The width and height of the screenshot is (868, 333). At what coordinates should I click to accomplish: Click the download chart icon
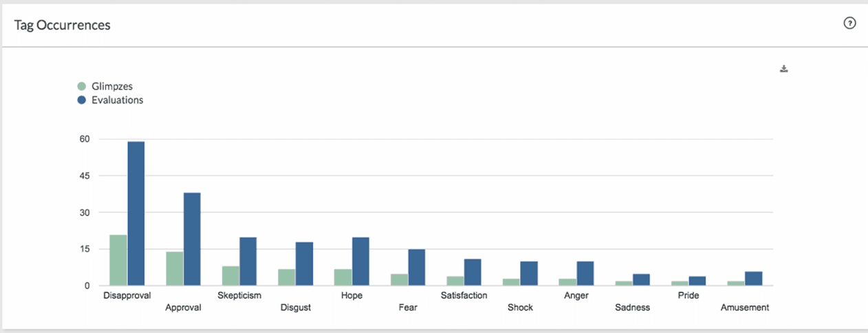coord(783,69)
